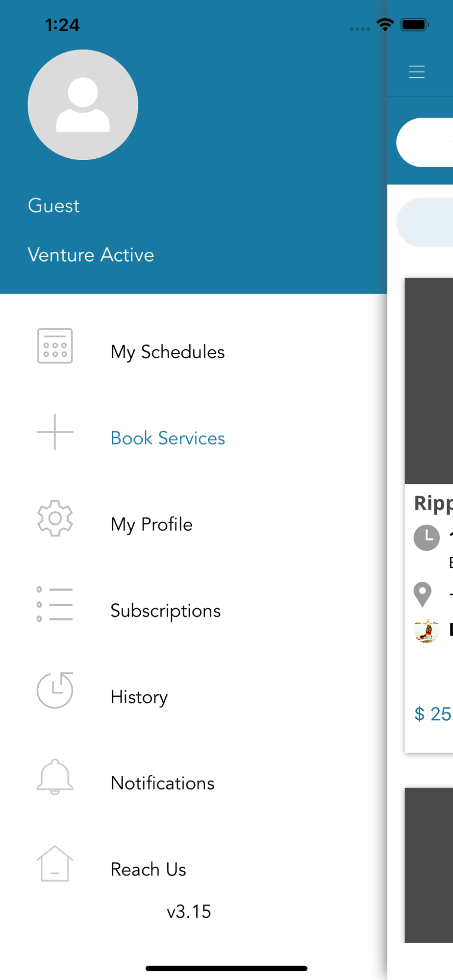Tap the Venture Active label
453x980 pixels.
coord(91,255)
